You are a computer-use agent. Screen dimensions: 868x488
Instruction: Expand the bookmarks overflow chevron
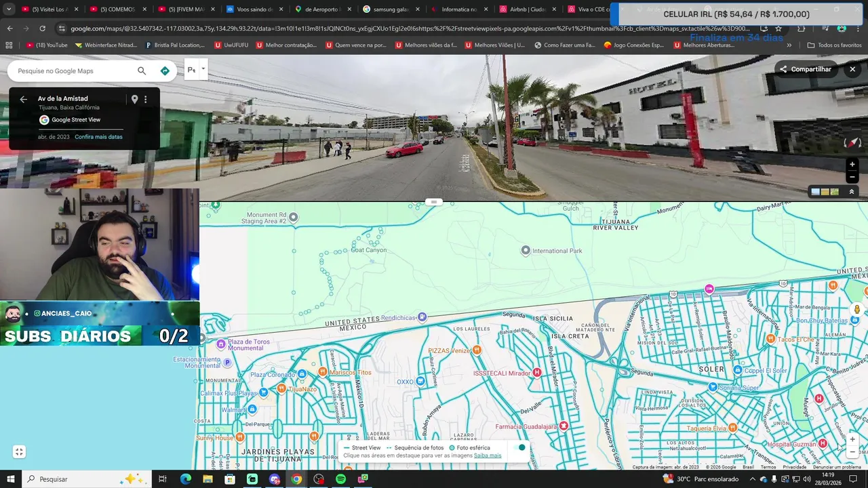coord(789,45)
